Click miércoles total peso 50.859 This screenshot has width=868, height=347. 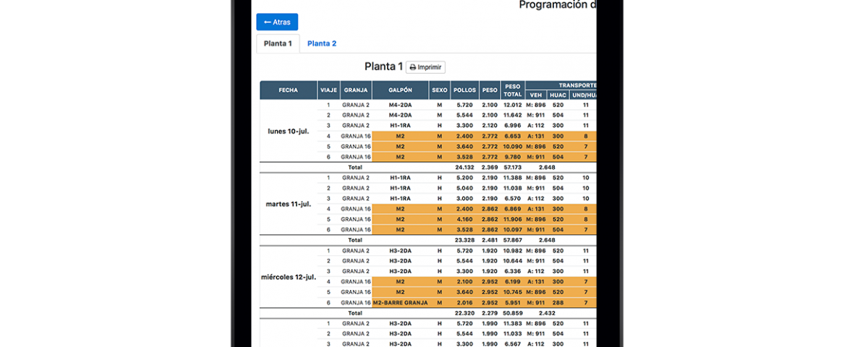pyautogui.click(x=513, y=312)
